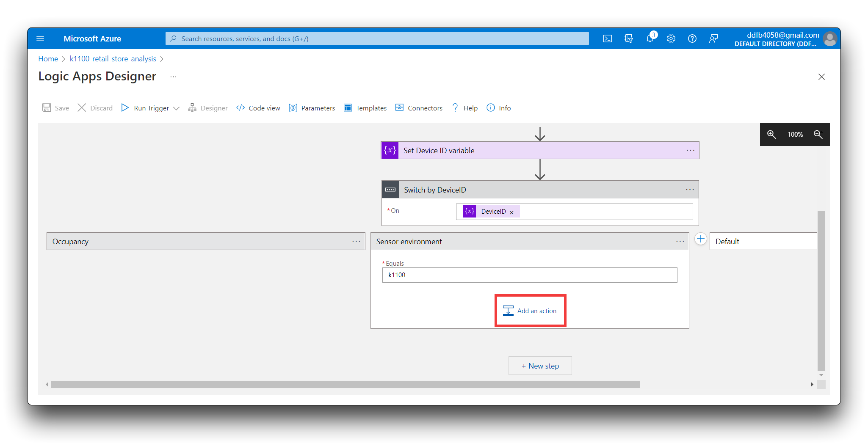Collapse the Switch by DeviceID header
This screenshot has width=868, height=446.
[540, 190]
